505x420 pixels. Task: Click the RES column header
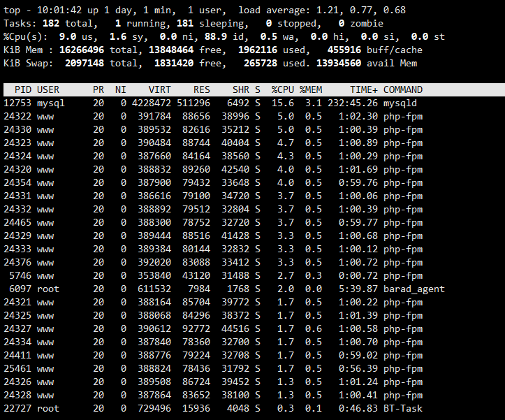202,89
